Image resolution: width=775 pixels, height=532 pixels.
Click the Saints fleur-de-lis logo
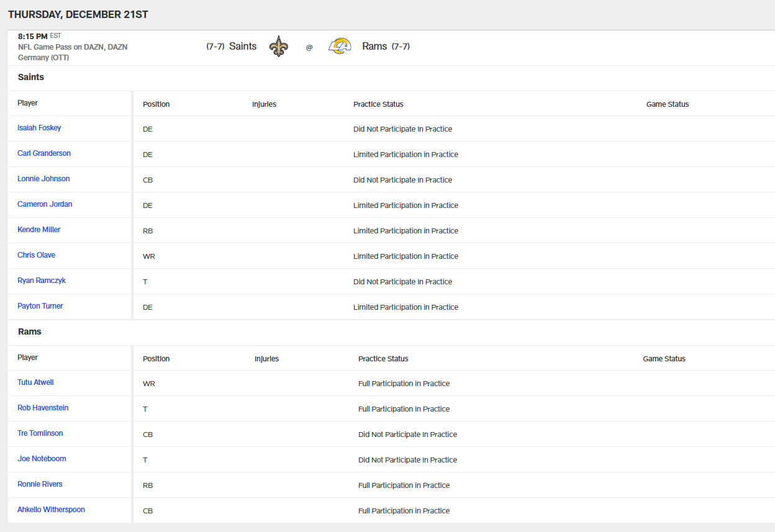tap(279, 47)
